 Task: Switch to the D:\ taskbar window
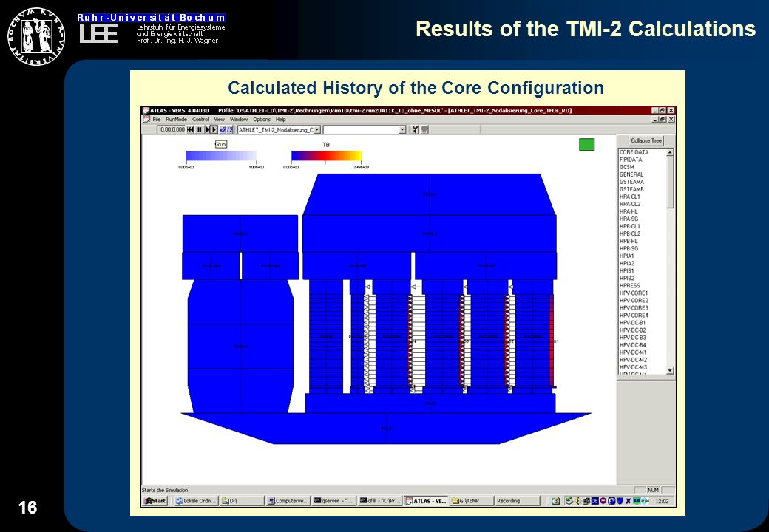[x=241, y=501]
